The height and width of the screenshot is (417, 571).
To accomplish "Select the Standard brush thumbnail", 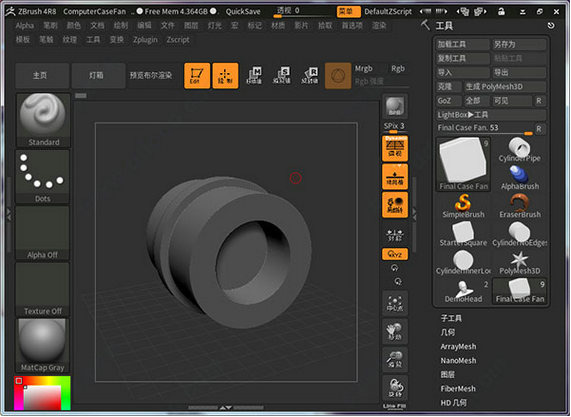I will pyautogui.click(x=43, y=120).
